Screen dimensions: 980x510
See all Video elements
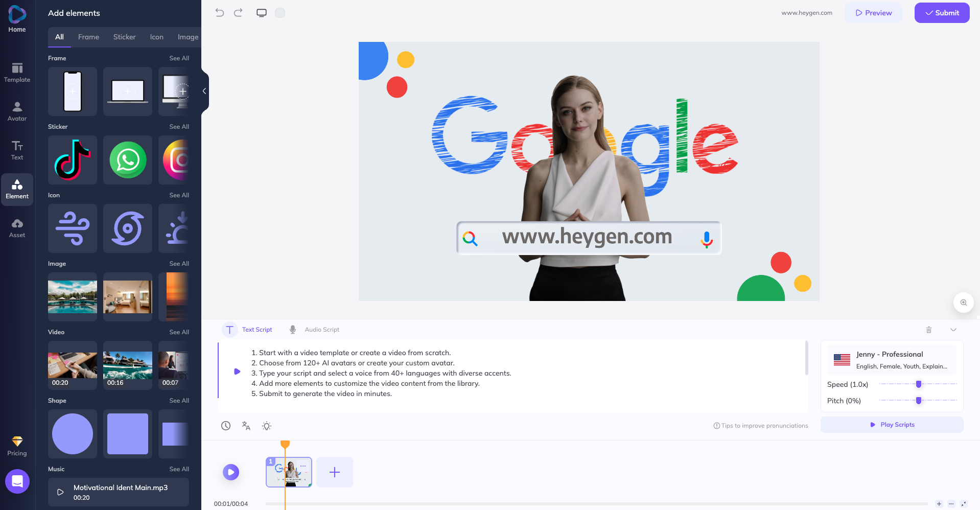[x=179, y=332]
